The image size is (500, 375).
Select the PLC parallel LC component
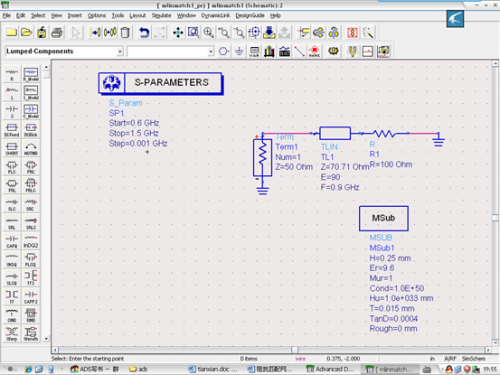point(12,167)
